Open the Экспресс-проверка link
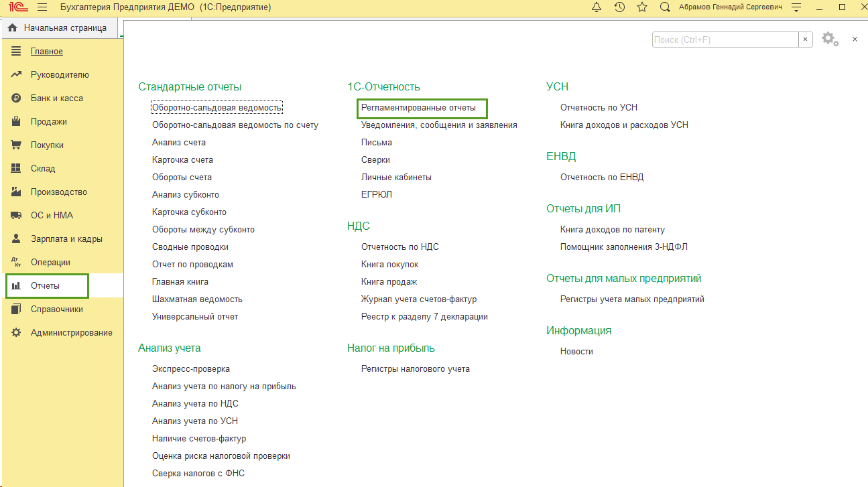The height and width of the screenshot is (487, 868). coord(191,368)
